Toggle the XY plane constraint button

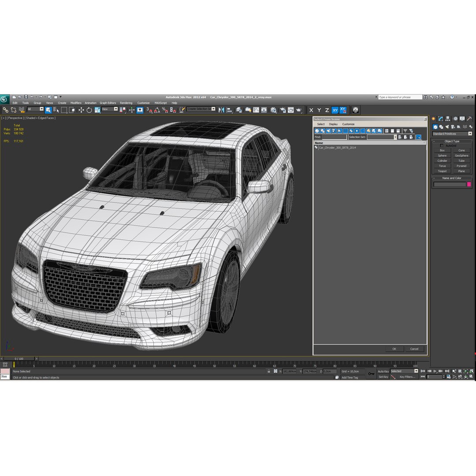[335, 110]
